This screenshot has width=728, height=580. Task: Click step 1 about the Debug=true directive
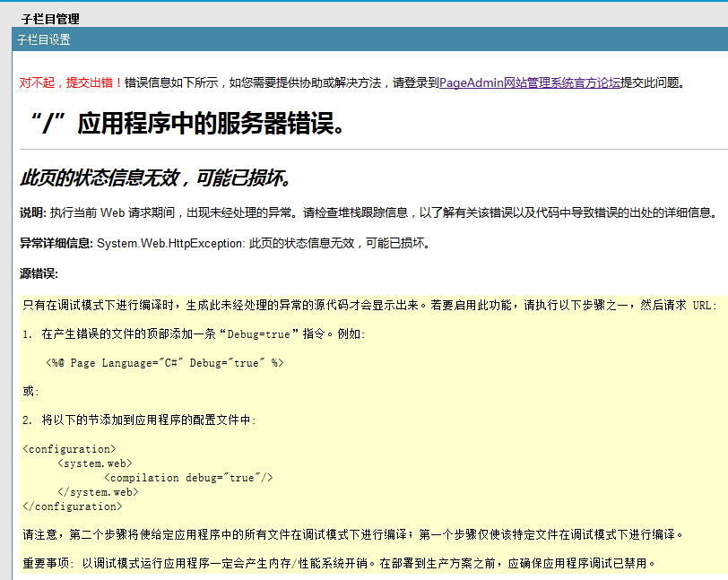tap(194, 333)
